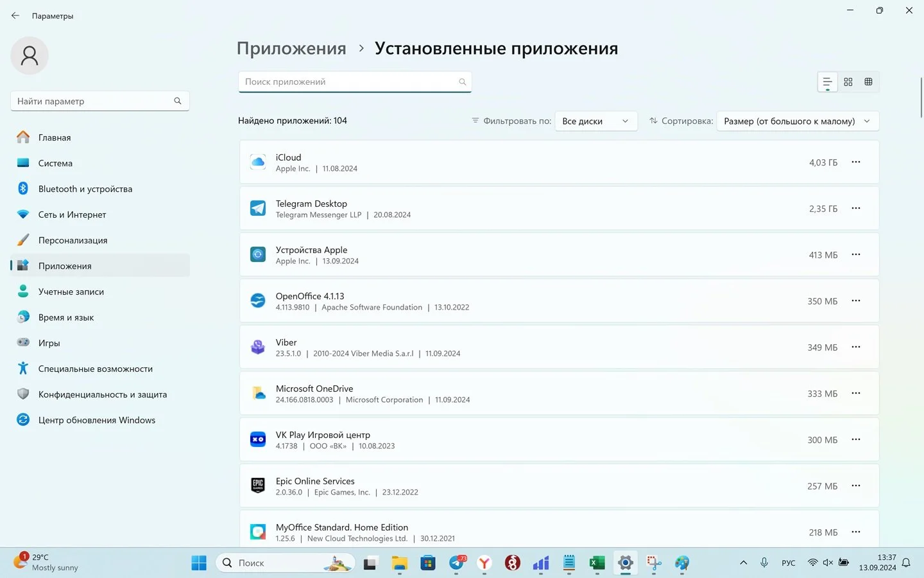Click the OpenOffice 4.1.13 app icon
This screenshot has height=578, width=924.
coord(258,301)
